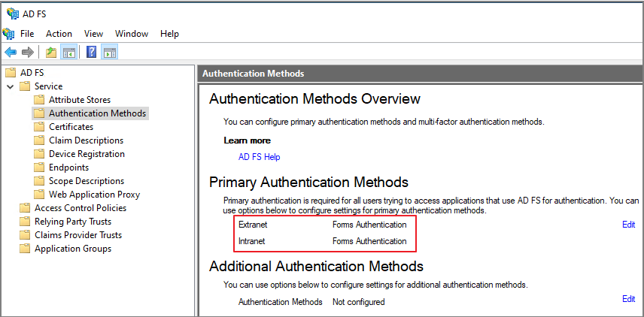Click the Intranet label text

coord(252,241)
